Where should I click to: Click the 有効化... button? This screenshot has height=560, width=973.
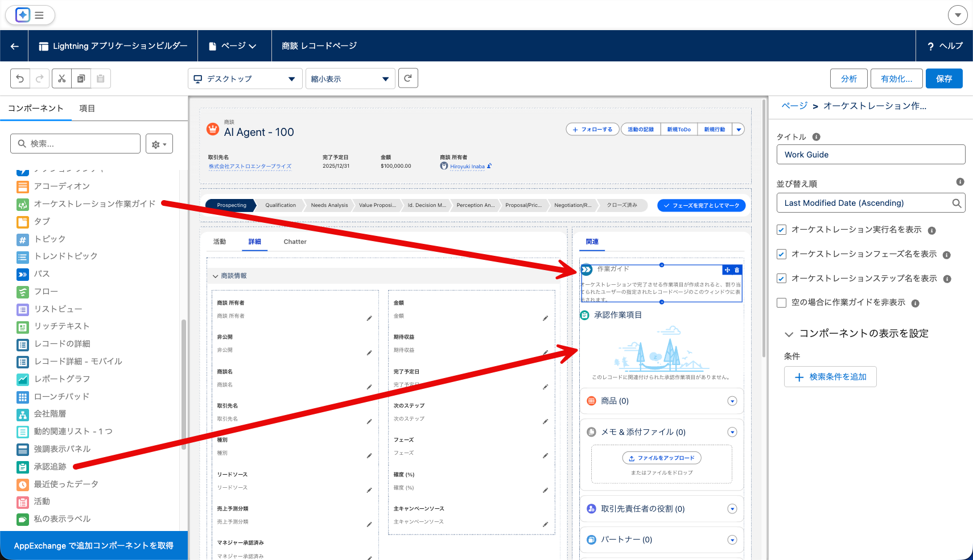point(896,78)
